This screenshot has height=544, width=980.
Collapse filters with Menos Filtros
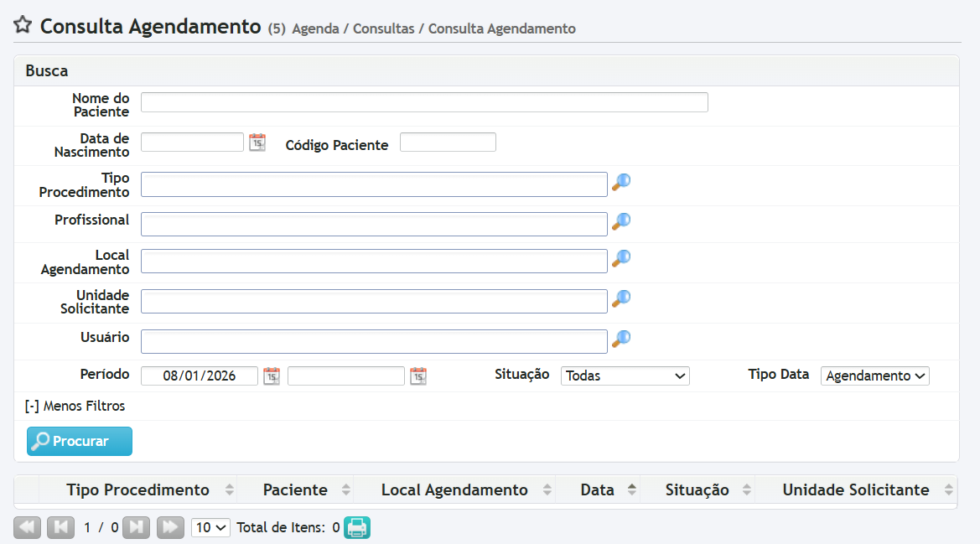tap(75, 407)
